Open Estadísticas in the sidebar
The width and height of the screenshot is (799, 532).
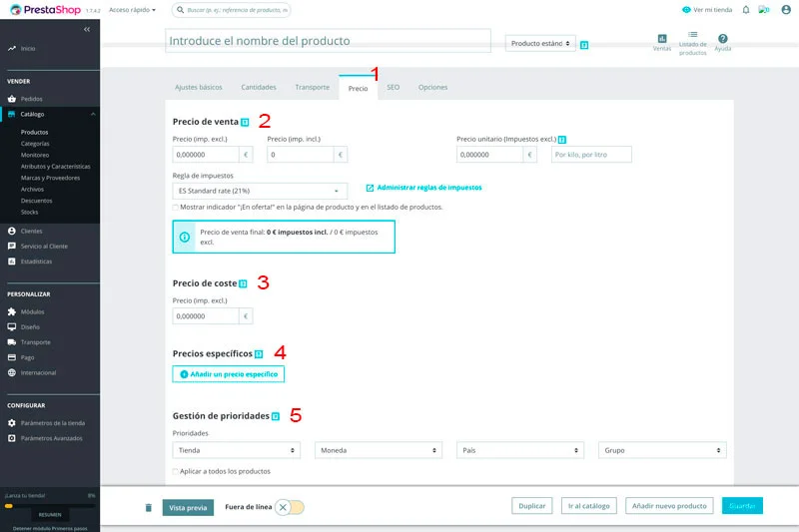pyautogui.click(x=36, y=262)
